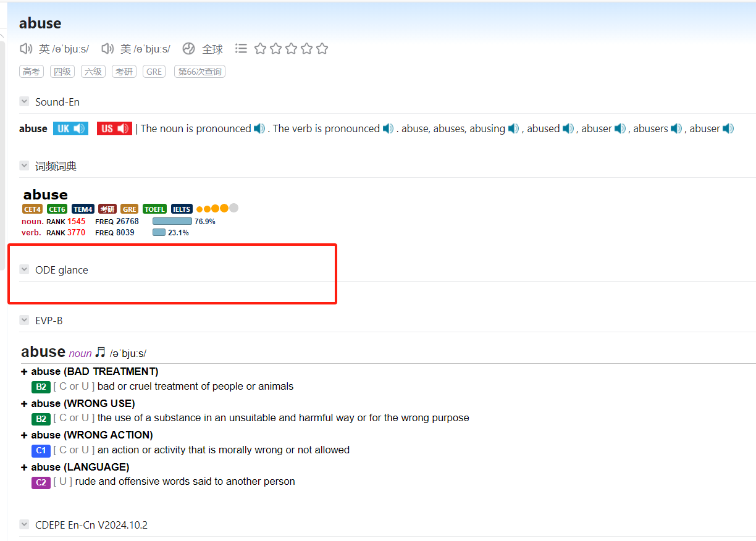Rate the word with the fifth star
756x541 pixels.
(322, 48)
